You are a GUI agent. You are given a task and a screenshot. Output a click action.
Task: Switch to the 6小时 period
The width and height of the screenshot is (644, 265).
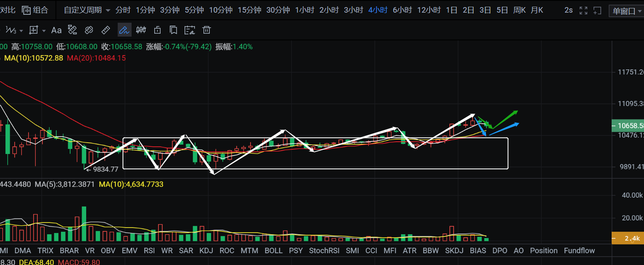pos(402,10)
